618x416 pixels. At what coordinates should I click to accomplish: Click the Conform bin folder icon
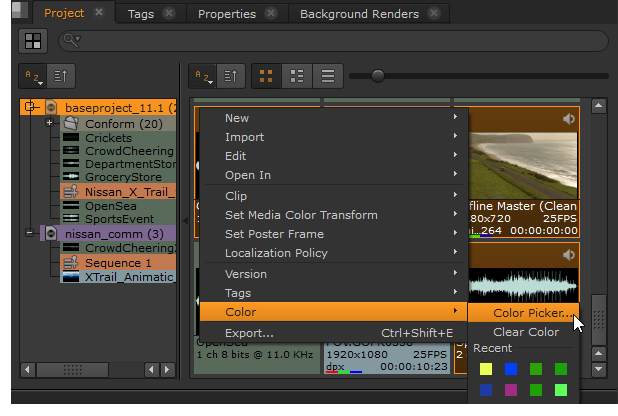(71, 123)
